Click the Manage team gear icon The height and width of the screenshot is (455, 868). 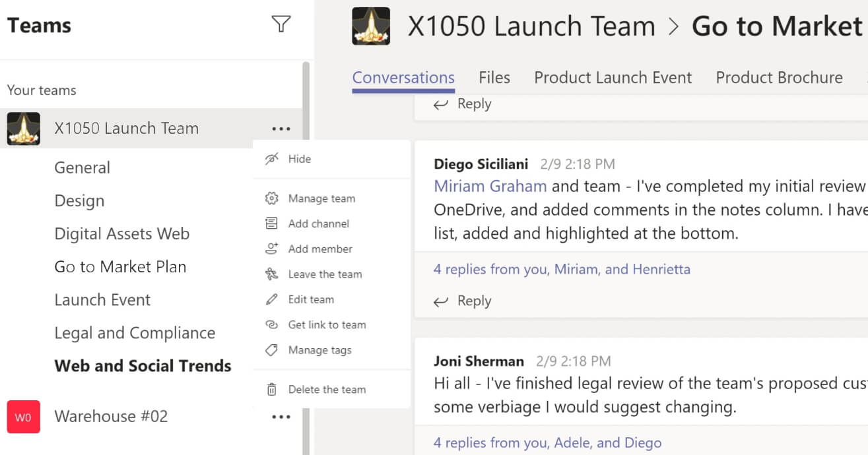click(271, 198)
